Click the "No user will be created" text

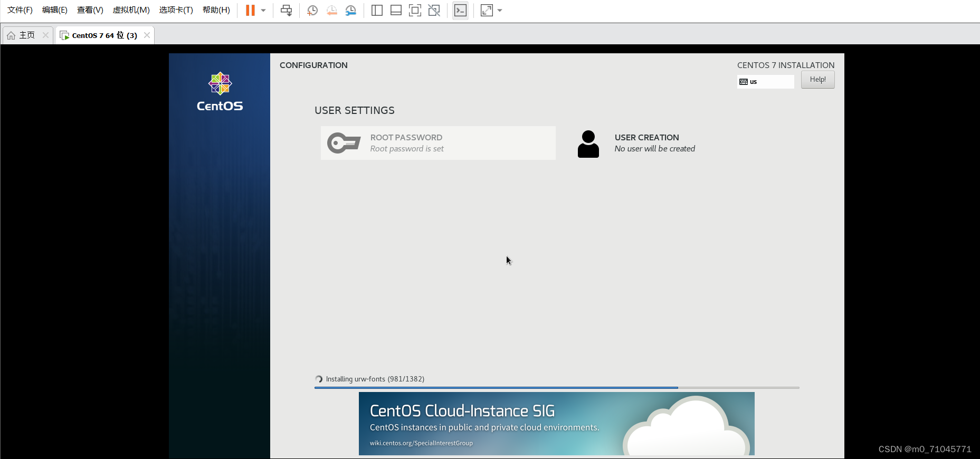[654, 149]
